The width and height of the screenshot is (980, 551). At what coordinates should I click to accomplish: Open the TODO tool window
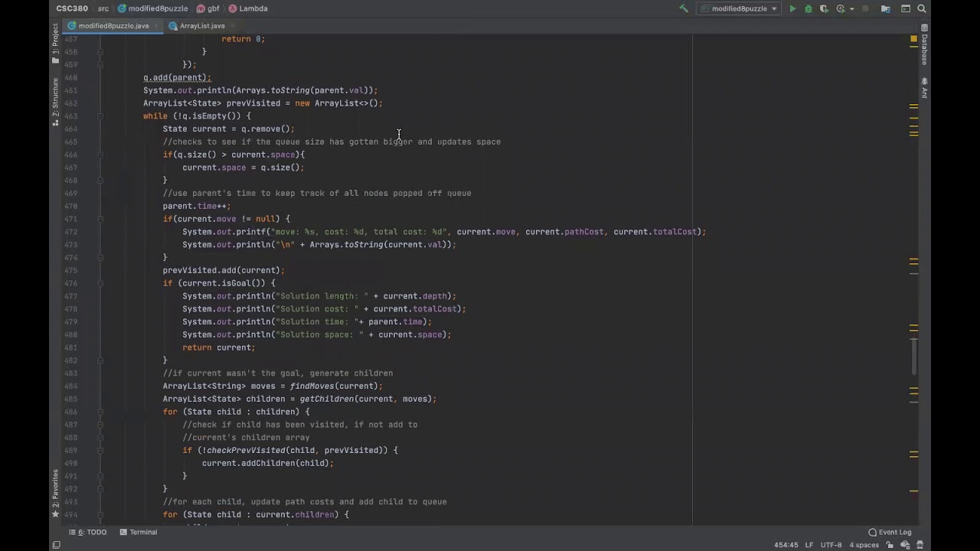tap(88, 532)
